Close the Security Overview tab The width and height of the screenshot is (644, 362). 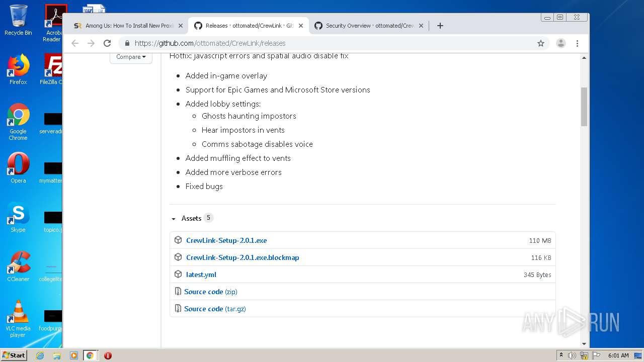tap(421, 26)
